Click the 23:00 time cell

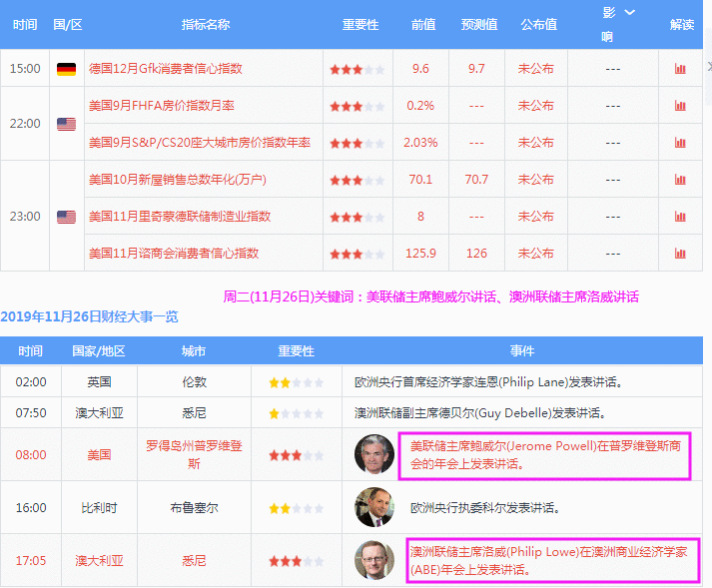(25, 216)
